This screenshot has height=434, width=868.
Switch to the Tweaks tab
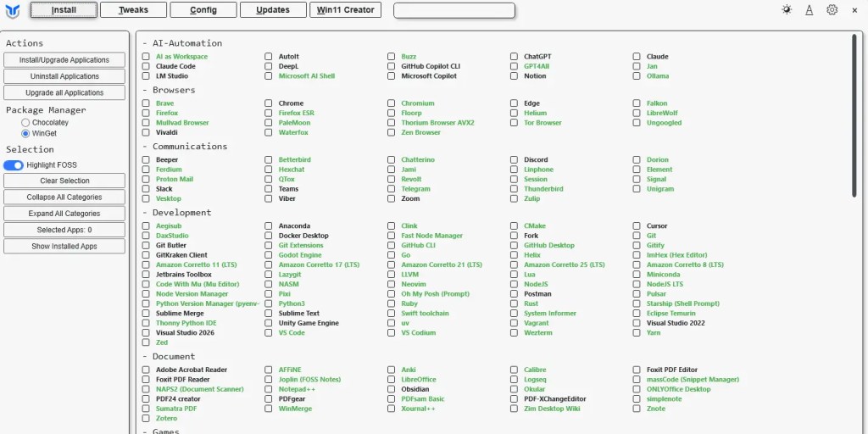pos(133,10)
